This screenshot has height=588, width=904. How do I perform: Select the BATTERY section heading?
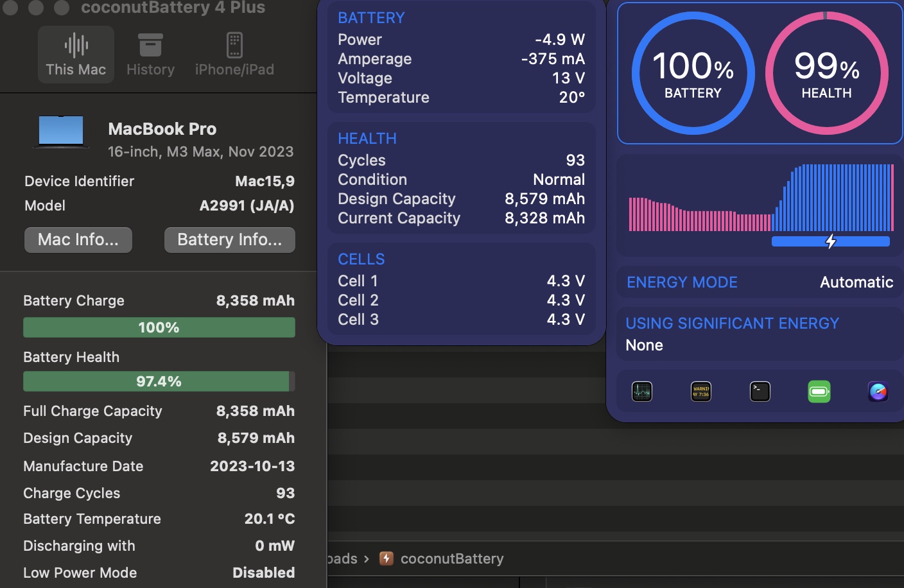[x=371, y=18]
